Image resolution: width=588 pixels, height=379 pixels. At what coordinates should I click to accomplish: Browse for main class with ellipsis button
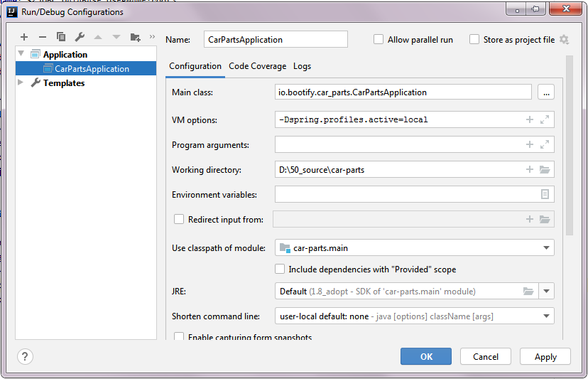pyautogui.click(x=546, y=92)
